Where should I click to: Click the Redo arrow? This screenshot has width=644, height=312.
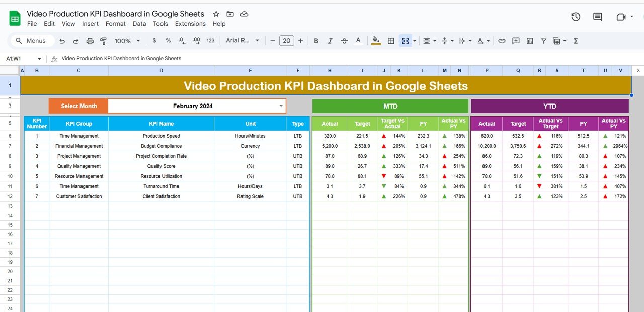76,41
